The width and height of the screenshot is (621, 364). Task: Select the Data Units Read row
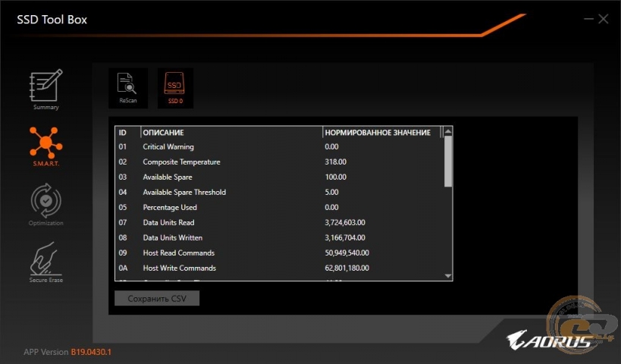[x=280, y=223]
